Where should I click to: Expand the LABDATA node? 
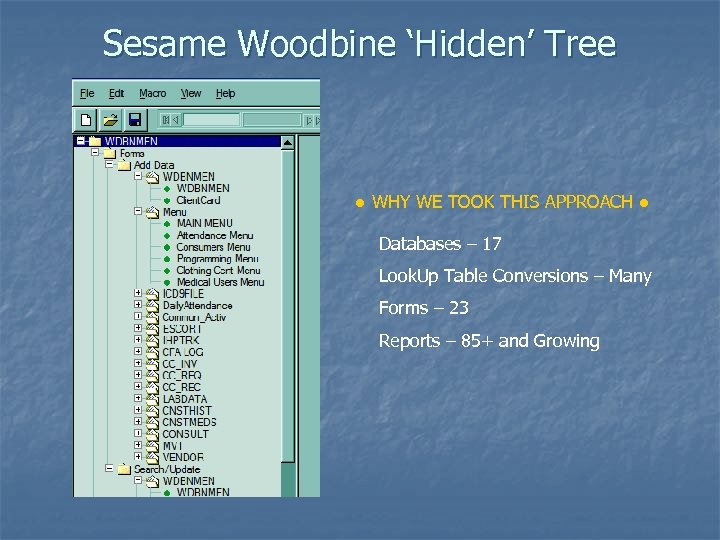(x=138, y=398)
